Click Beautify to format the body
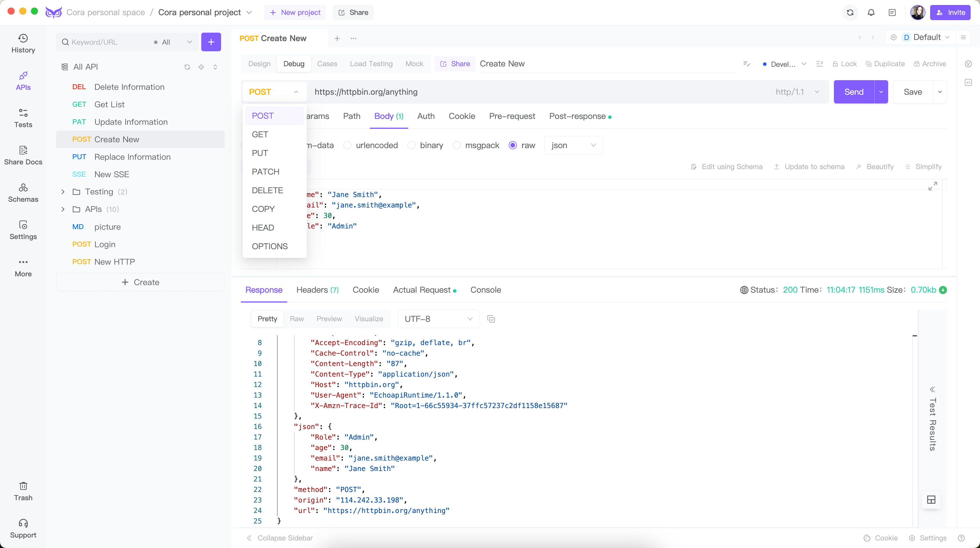Image resolution: width=980 pixels, height=548 pixels. click(875, 166)
